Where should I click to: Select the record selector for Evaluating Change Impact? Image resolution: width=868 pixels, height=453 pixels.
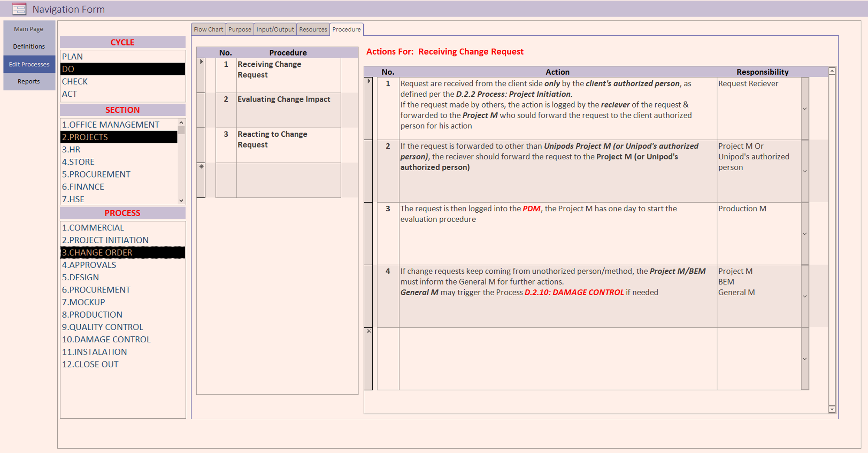[201, 110]
